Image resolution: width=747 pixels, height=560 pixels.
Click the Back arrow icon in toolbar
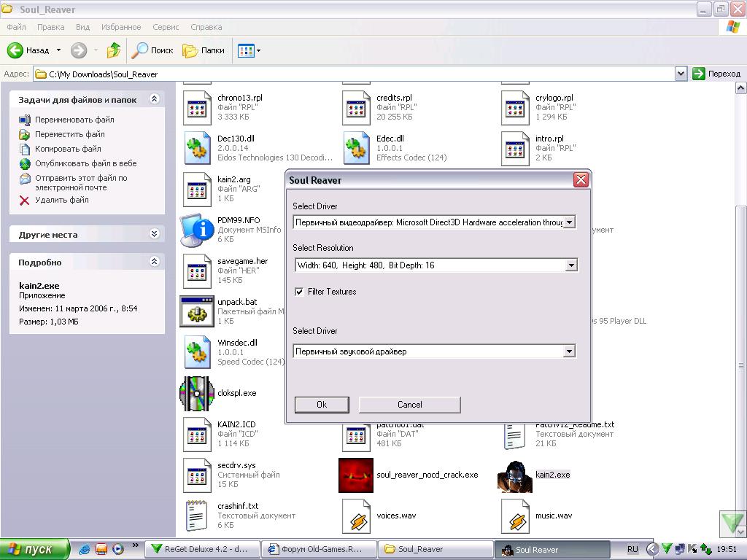coord(15,50)
